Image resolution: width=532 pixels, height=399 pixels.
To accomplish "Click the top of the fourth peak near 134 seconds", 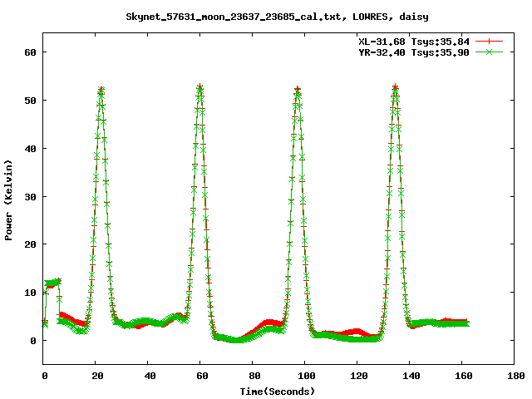I will [x=396, y=87].
